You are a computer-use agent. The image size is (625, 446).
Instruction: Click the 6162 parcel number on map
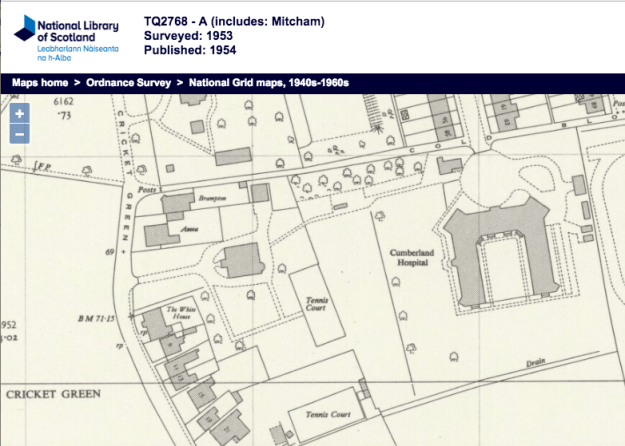tap(64, 102)
